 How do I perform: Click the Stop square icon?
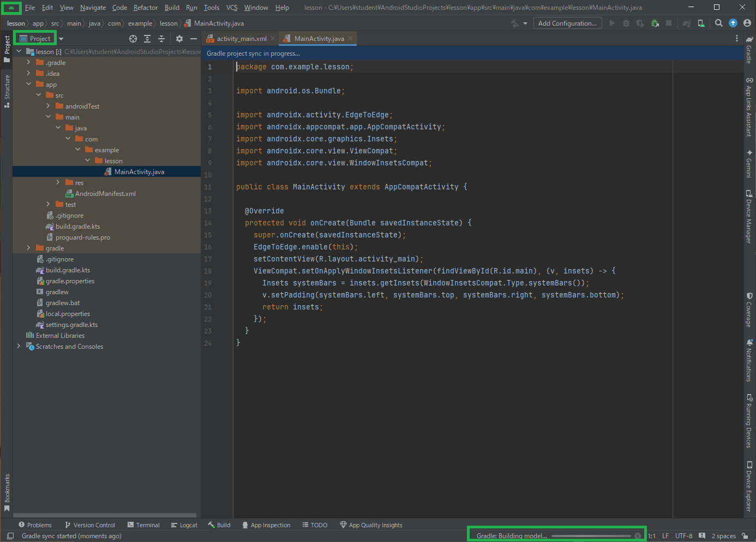[669, 23]
